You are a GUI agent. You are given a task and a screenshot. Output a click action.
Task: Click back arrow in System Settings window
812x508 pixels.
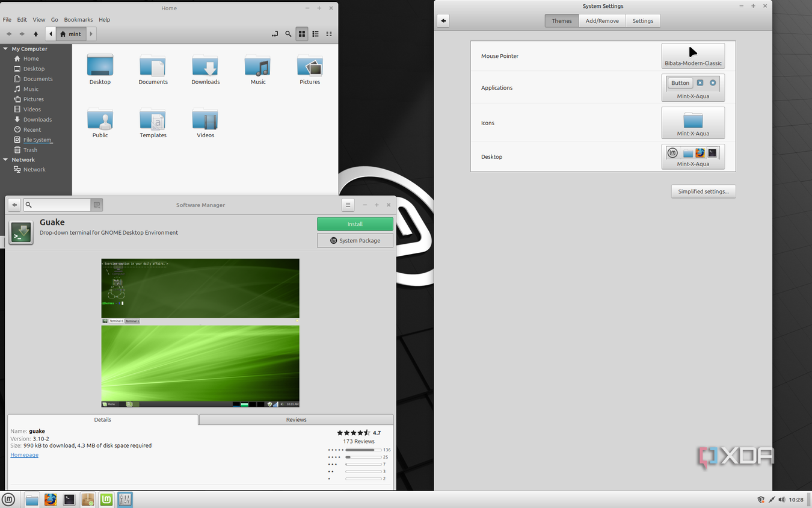coord(443,20)
